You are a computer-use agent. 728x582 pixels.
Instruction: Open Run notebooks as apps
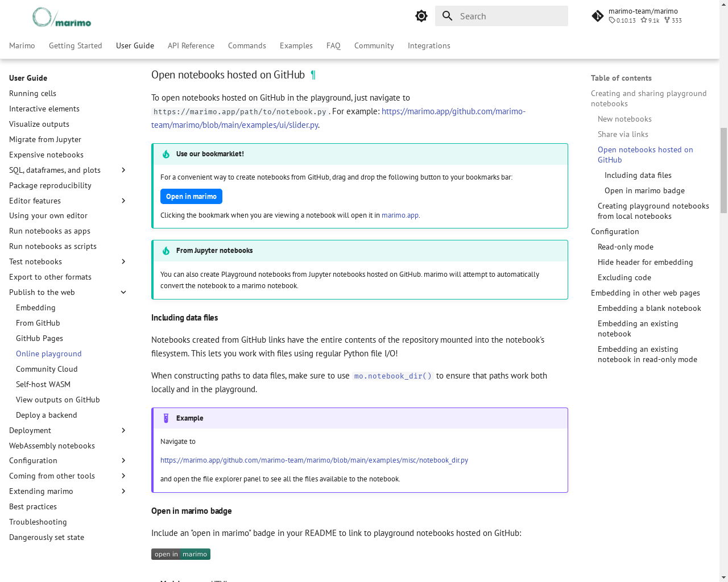tap(49, 231)
